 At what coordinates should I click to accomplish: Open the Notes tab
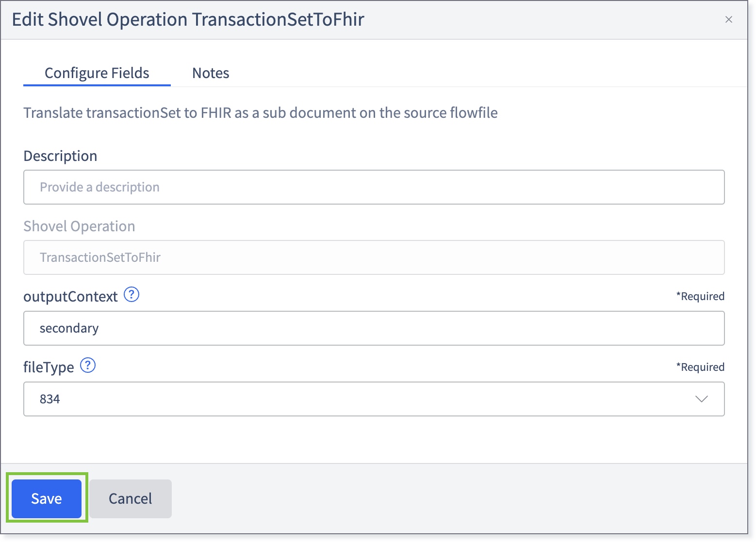(211, 73)
